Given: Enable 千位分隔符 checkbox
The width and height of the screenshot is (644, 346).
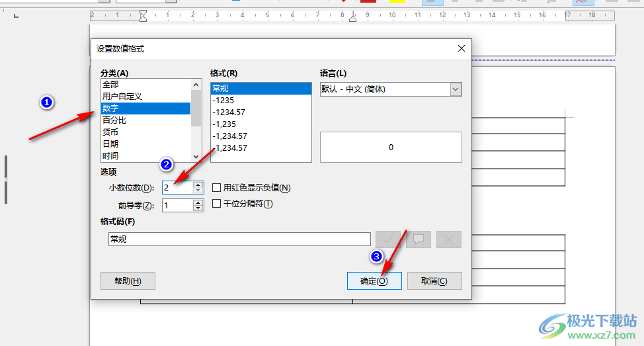Looking at the screenshot, I should 216,204.
